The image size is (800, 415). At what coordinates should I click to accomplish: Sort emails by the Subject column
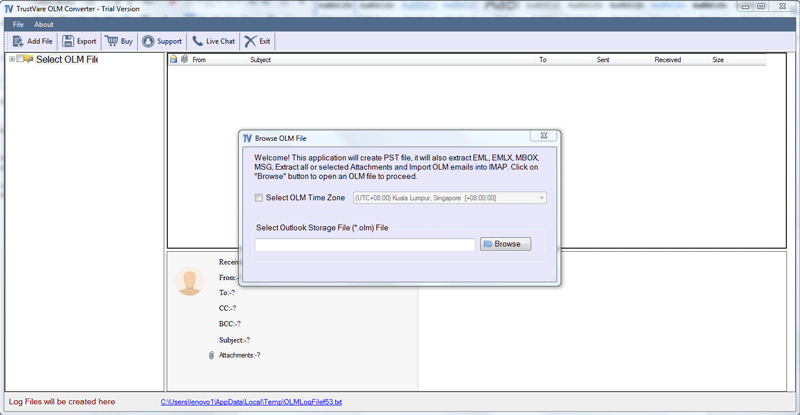pos(260,60)
